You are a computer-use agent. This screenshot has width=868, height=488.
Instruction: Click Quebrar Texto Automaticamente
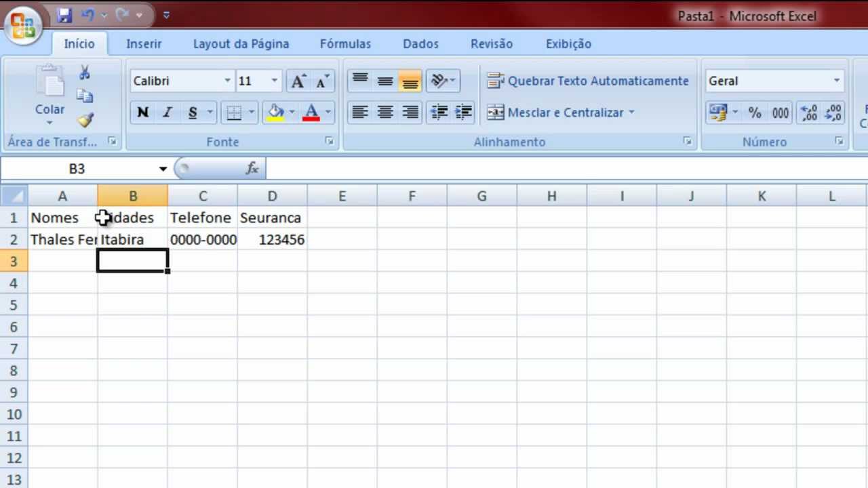pos(588,81)
